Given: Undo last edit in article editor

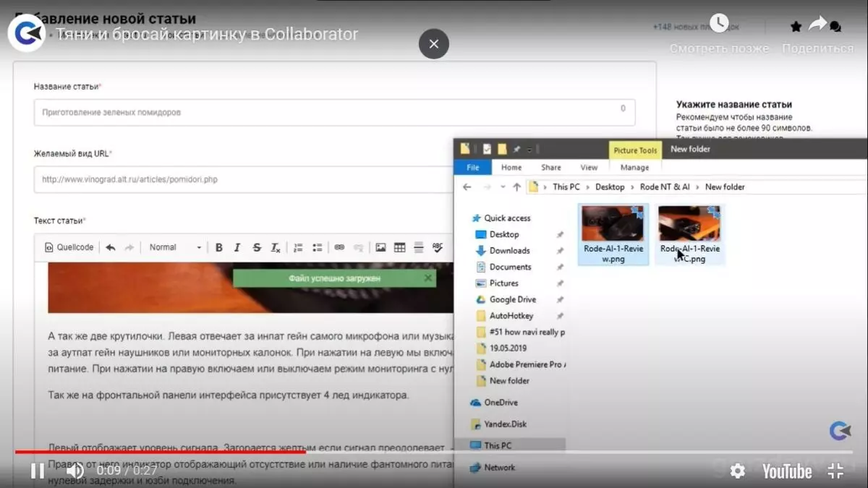Looking at the screenshot, I should coord(111,247).
